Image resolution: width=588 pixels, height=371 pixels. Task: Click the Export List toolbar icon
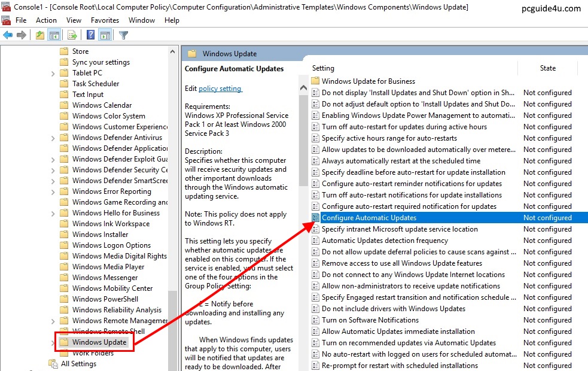[x=72, y=35]
